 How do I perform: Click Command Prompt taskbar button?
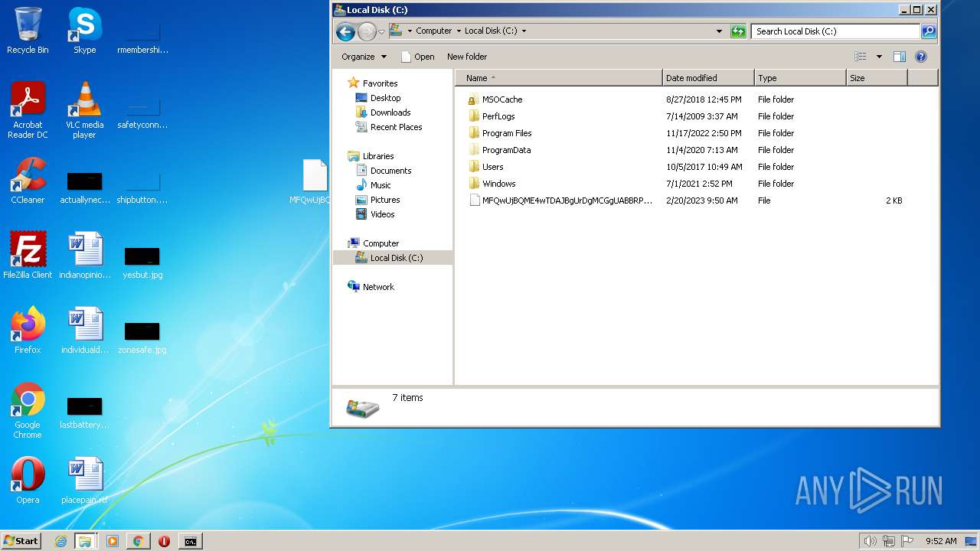pos(191,541)
